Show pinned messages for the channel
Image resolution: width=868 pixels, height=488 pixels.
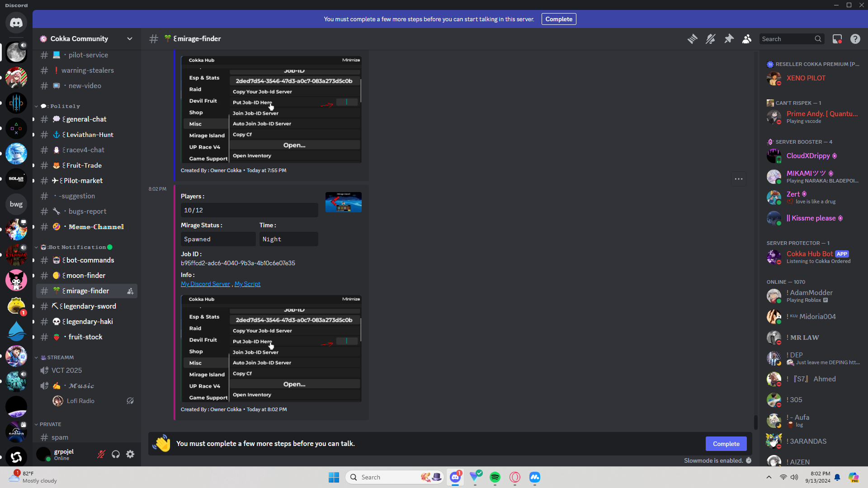[729, 39]
